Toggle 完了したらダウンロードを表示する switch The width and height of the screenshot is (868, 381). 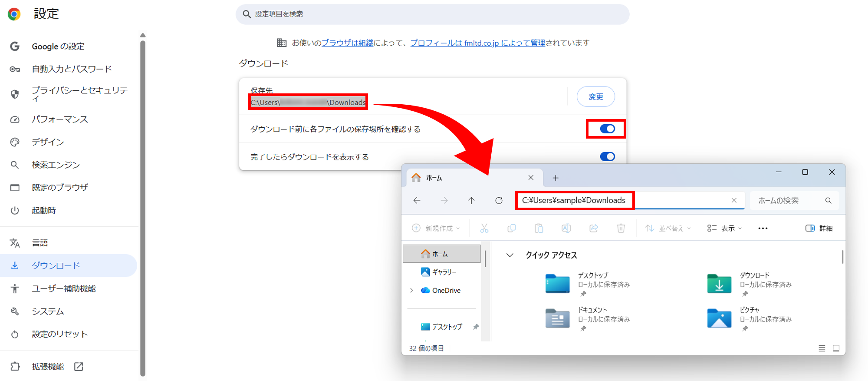click(608, 156)
